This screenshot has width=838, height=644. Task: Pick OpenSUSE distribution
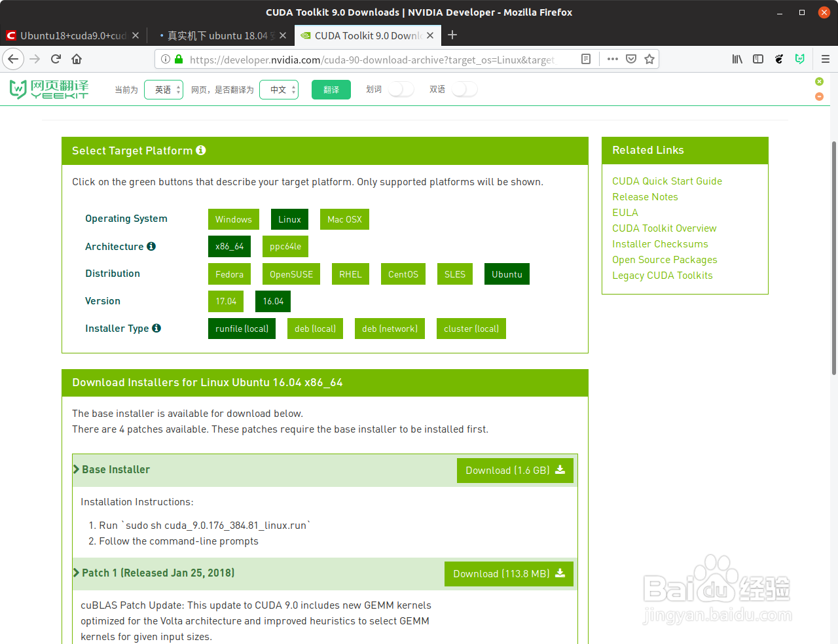(291, 274)
